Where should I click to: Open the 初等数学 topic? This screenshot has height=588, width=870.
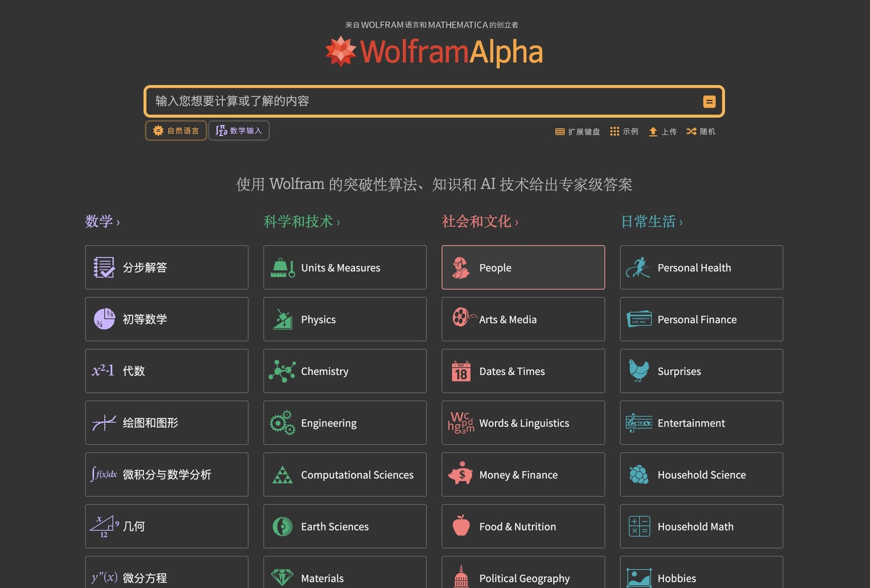pos(167,319)
